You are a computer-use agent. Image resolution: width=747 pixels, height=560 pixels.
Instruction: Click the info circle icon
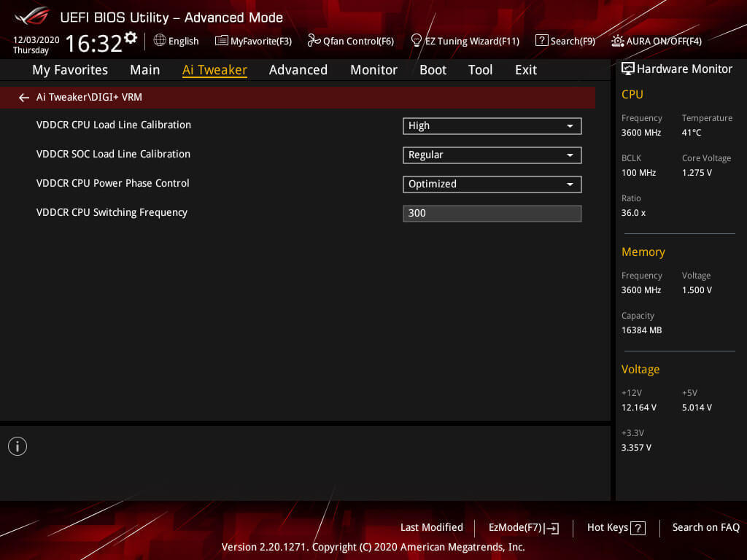click(x=18, y=446)
